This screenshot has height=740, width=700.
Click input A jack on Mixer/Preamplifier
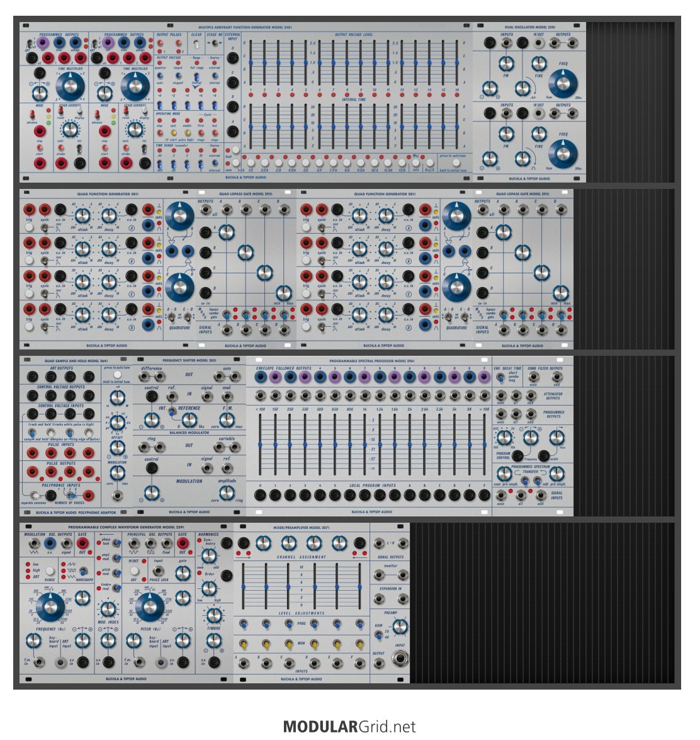244,663
